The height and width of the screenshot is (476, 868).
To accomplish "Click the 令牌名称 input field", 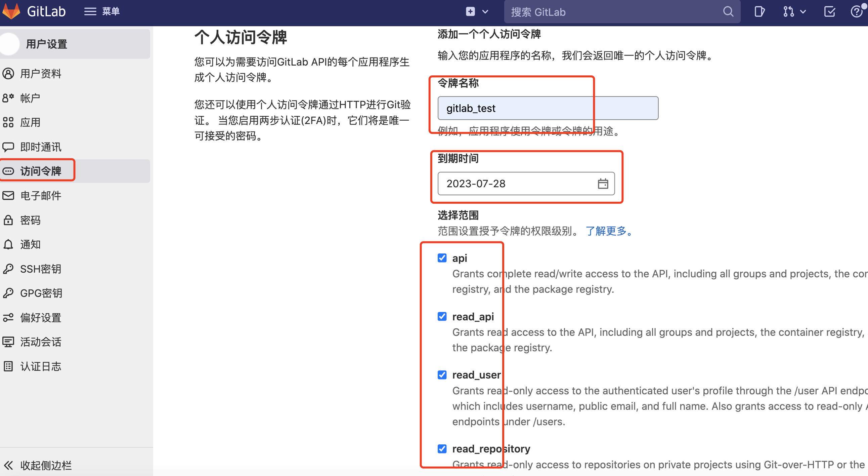I will pos(548,108).
